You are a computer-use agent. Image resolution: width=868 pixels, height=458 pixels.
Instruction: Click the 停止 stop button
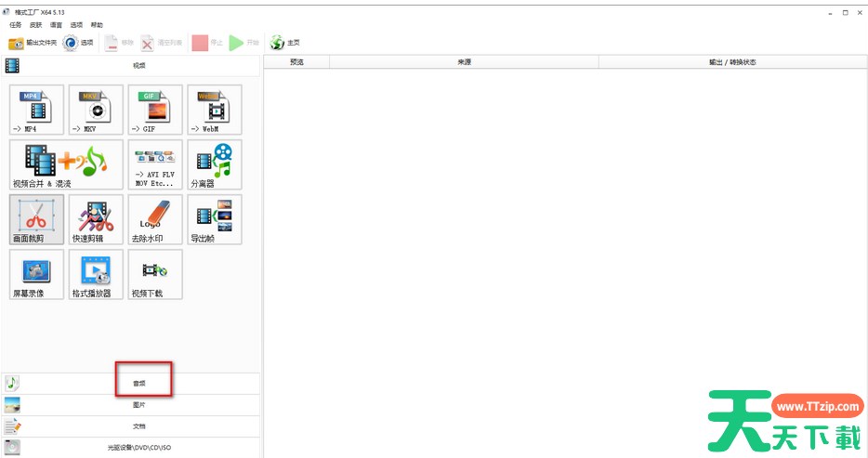(x=207, y=43)
